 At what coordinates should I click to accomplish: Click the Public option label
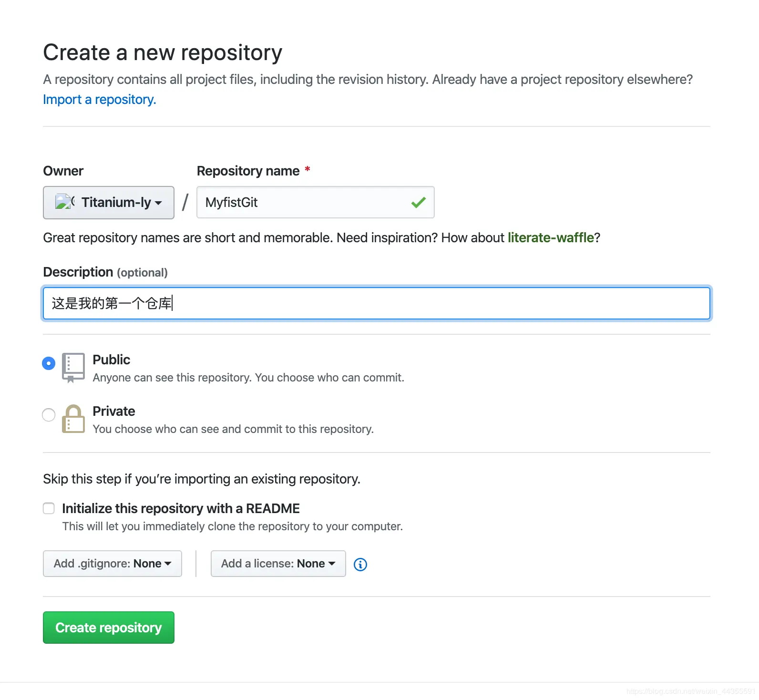(111, 360)
